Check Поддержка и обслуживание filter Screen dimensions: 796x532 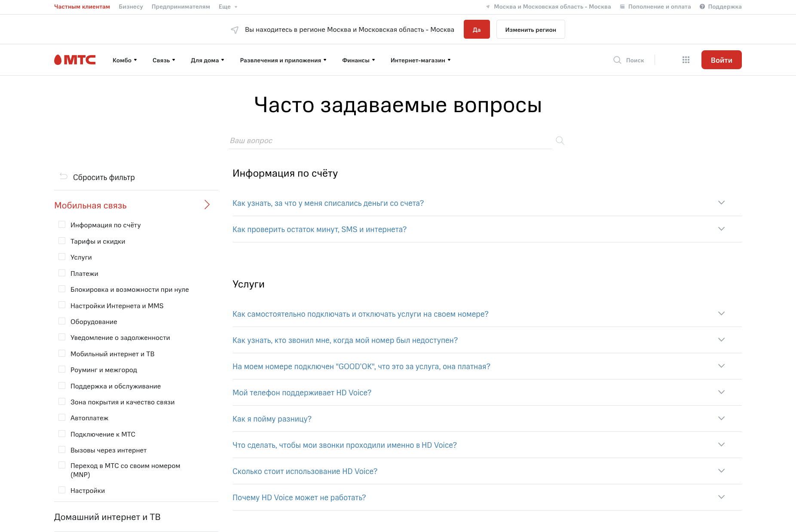click(x=62, y=385)
